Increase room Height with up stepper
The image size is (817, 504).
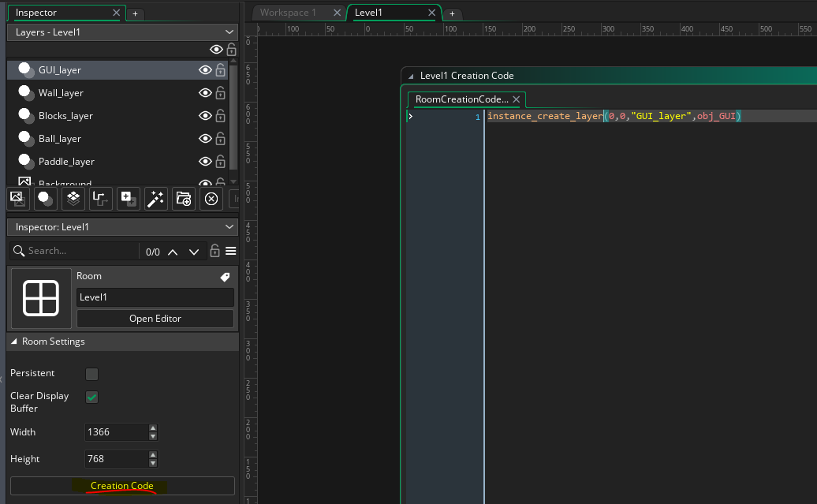[153, 455]
